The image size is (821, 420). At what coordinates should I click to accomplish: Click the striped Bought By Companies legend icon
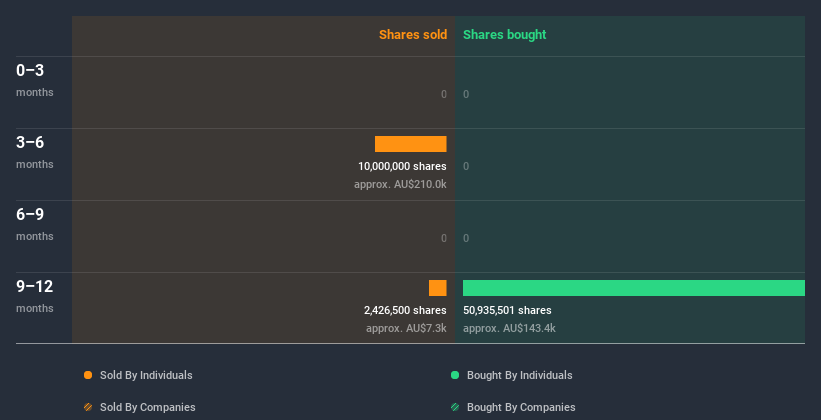[455, 407]
